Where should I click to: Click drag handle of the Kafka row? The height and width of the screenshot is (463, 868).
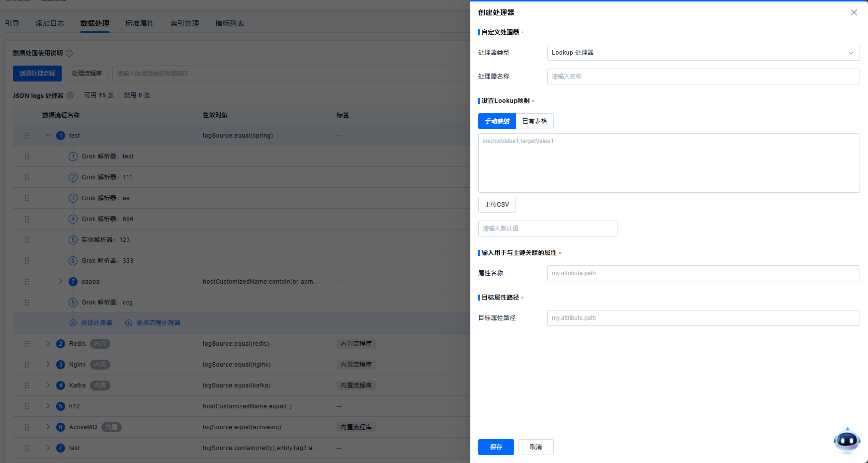click(x=27, y=386)
